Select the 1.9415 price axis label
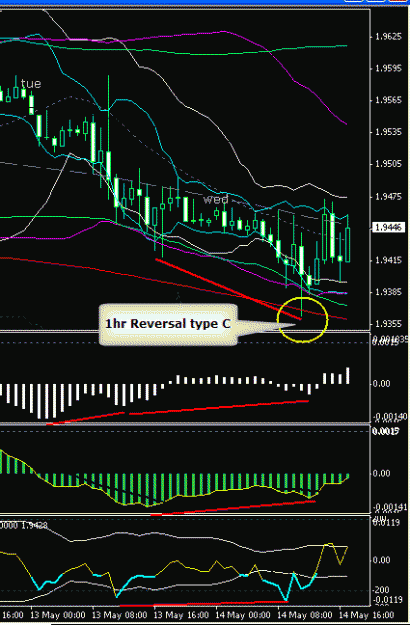This screenshot has width=410, height=625. (388, 260)
